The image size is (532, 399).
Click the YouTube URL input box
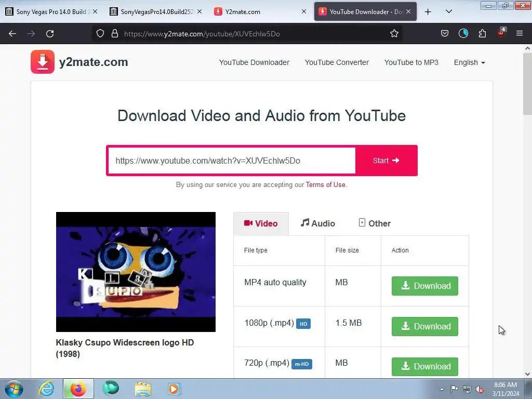point(232,161)
